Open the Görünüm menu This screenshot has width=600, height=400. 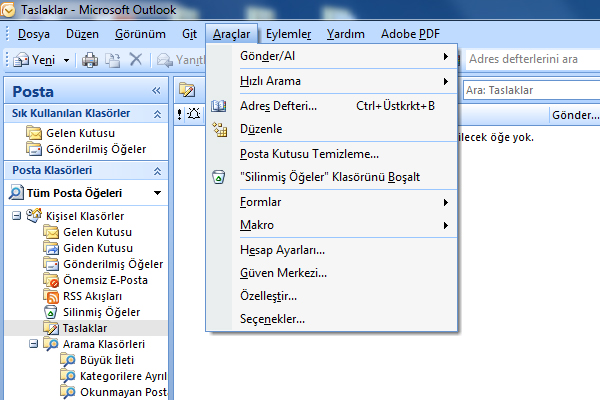coord(140,34)
